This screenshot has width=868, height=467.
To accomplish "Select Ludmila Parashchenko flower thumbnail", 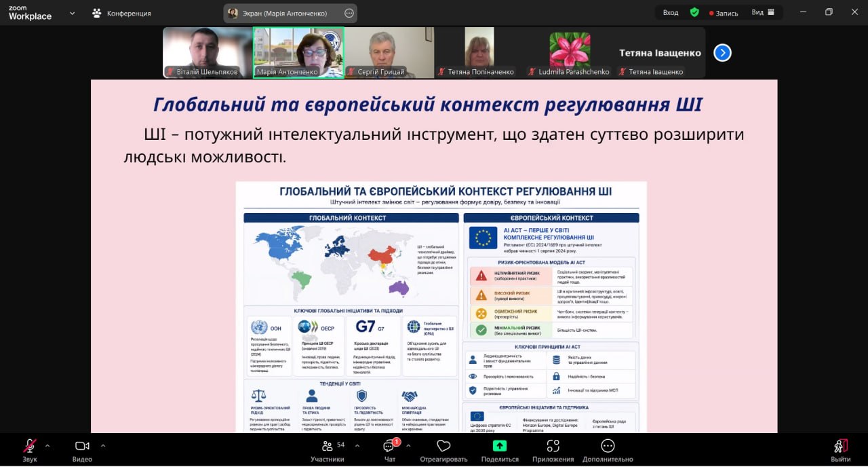I will pyautogui.click(x=570, y=52).
